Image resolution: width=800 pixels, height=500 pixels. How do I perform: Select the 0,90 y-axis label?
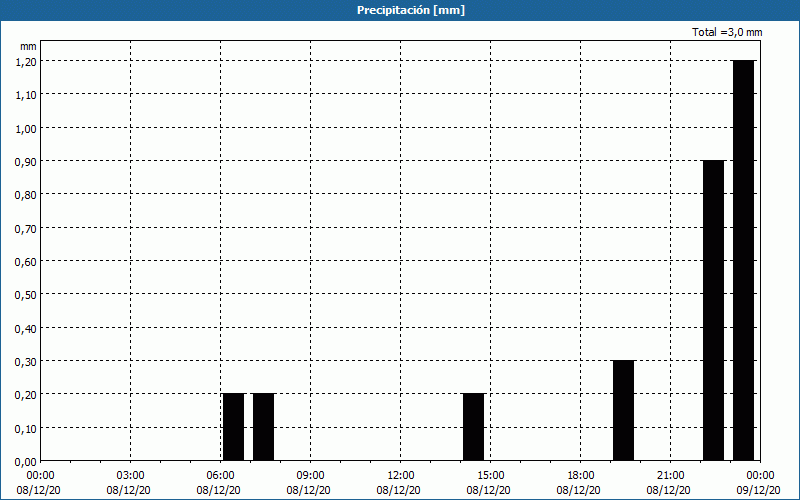(x=26, y=162)
